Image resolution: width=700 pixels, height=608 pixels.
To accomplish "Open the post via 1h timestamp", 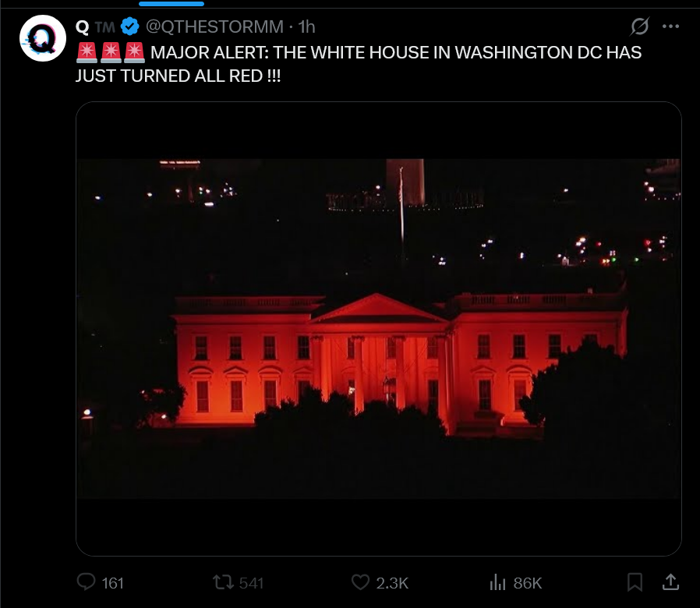I will pyautogui.click(x=306, y=27).
